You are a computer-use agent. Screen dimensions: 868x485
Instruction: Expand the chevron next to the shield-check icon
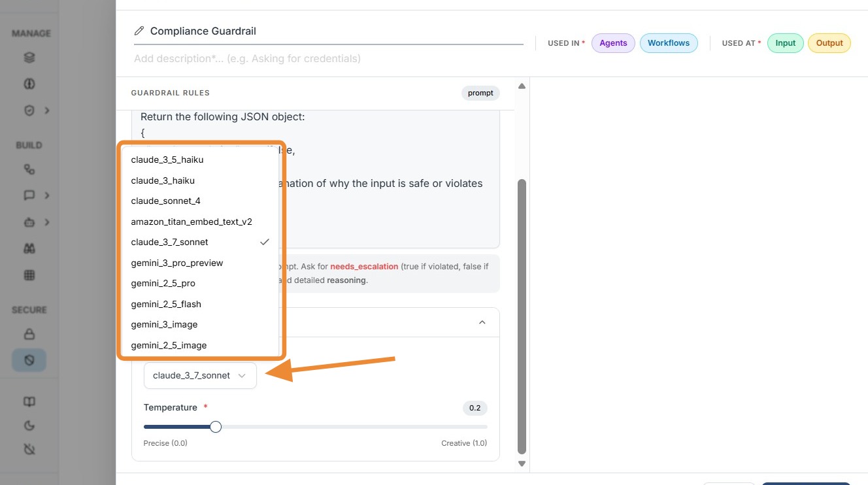coord(47,110)
